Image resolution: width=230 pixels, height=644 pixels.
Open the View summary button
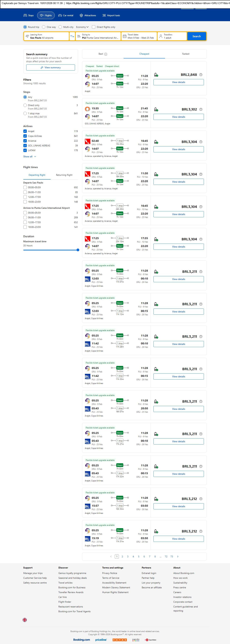pyautogui.click(x=50, y=67)
